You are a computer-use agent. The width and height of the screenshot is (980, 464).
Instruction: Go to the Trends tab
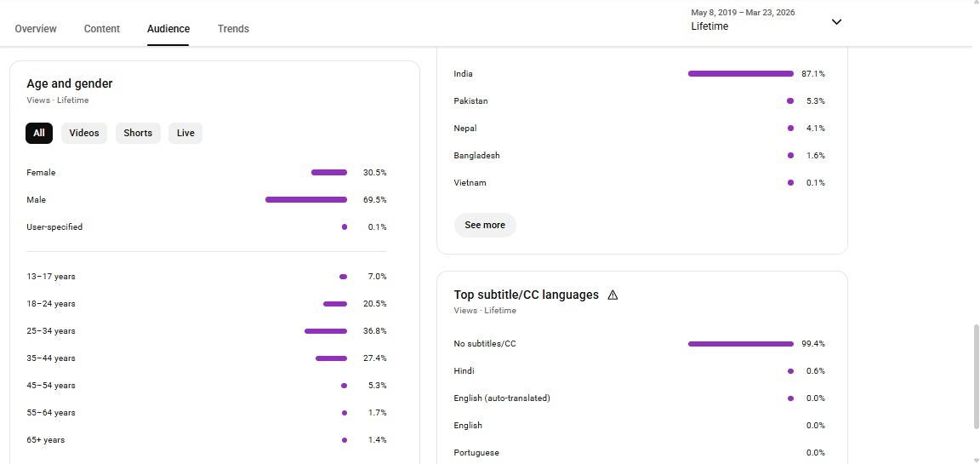tap(233, 29)
